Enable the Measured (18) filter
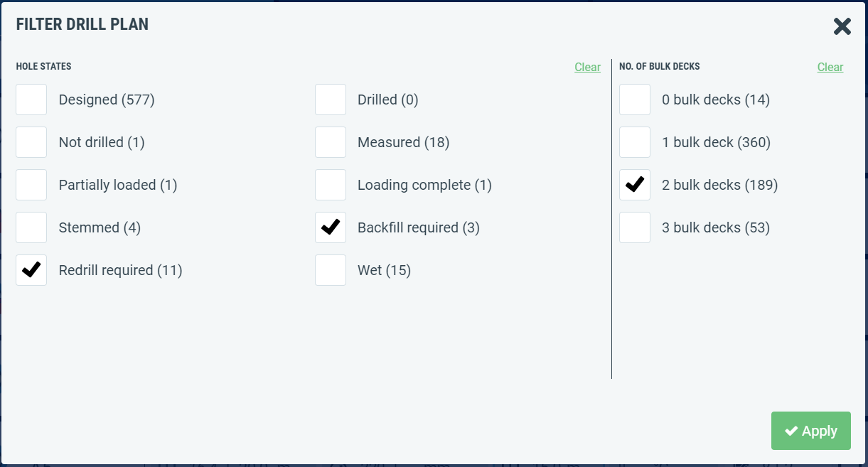 pyautogui.click(x=331, y=142)
